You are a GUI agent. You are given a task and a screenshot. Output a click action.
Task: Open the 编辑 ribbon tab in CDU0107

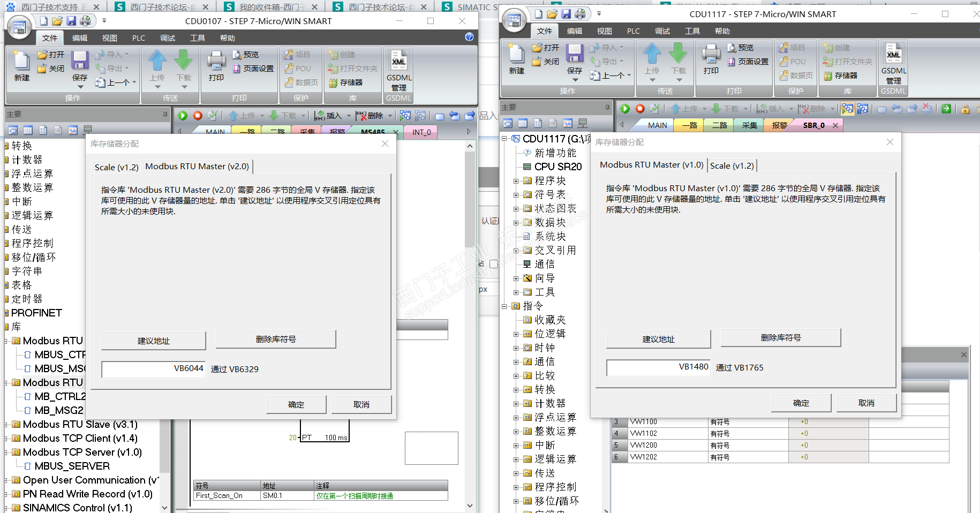[80, 38]
